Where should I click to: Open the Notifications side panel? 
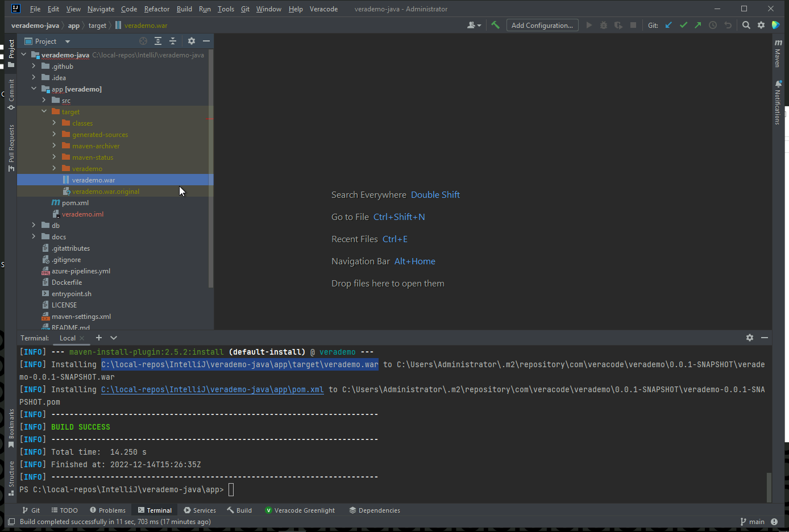(778, 102)
